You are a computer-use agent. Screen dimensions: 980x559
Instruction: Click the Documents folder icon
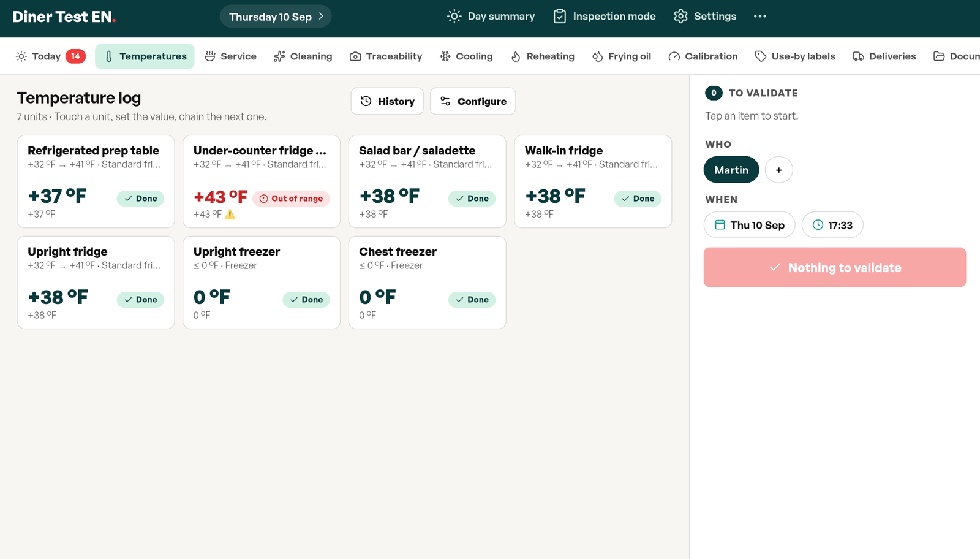939,56
